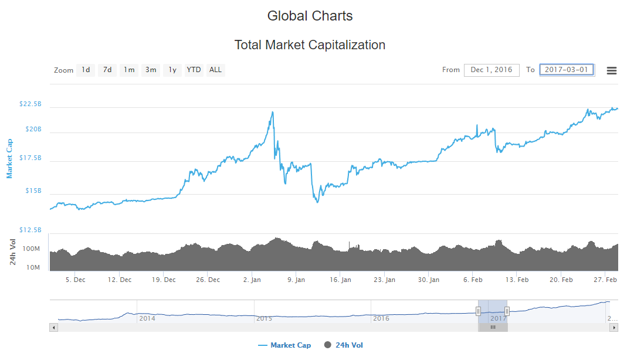
Task: Open the chart context hamburger menu
Action: click(611, 70)
